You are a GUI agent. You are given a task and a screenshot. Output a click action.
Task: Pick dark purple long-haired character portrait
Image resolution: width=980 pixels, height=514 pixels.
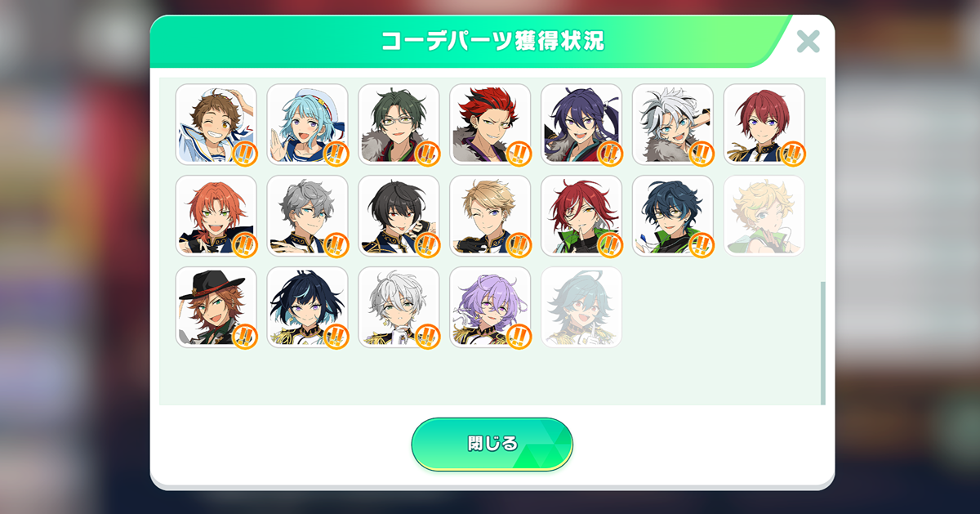point(581,124)
